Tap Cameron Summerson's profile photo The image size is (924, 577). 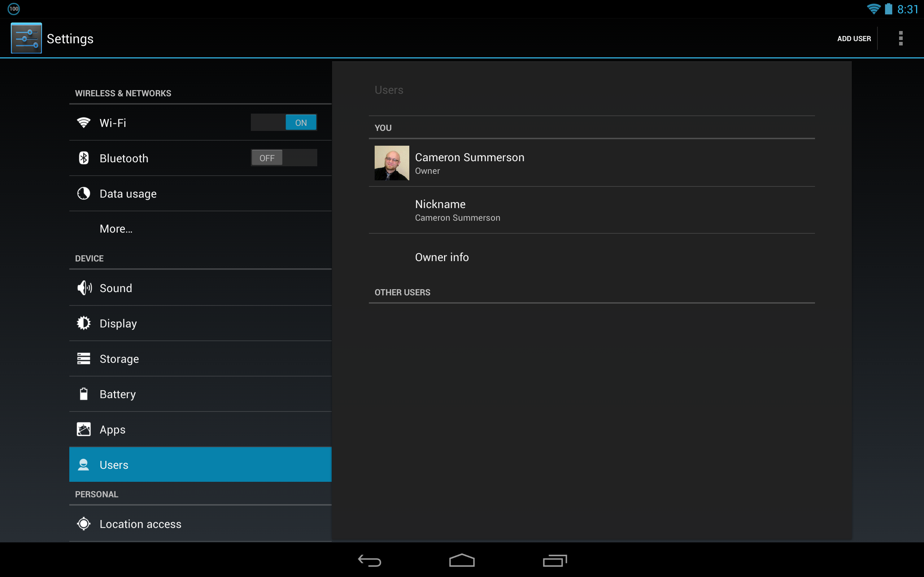click(392, 163)
